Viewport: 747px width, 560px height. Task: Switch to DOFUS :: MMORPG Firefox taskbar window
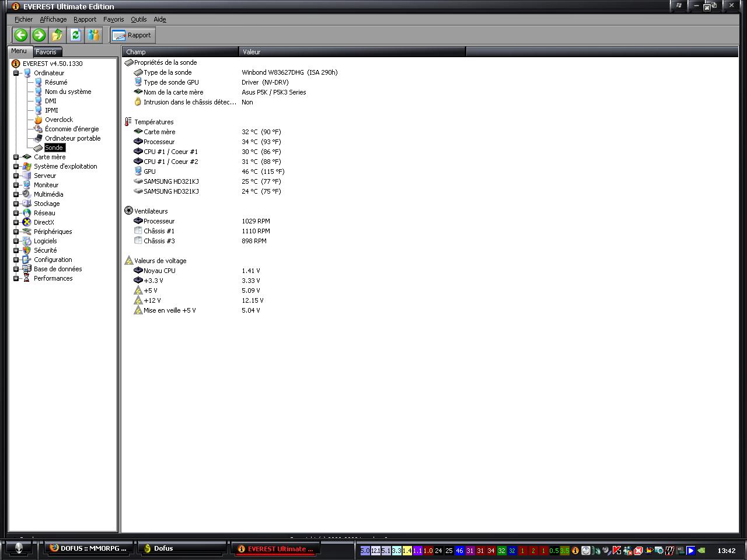tap(89, 548)
